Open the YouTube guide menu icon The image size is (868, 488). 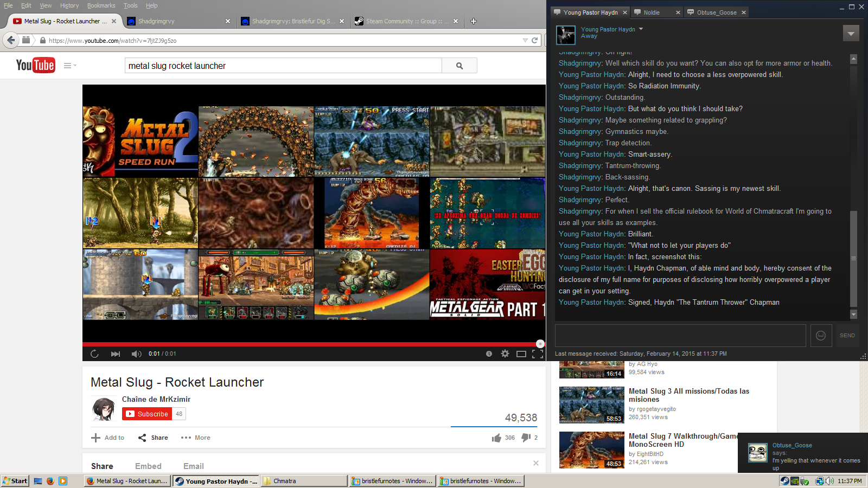(70, 66)
